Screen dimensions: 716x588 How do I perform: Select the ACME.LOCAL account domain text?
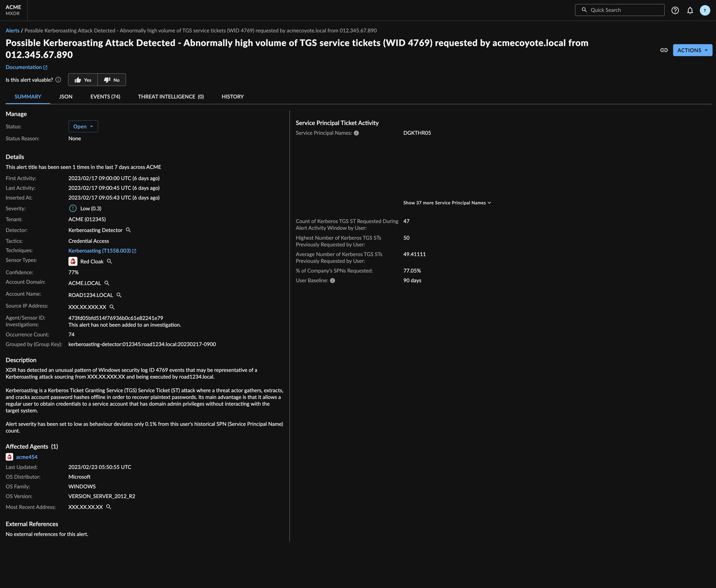pyautogui.click(x=84, y=283)
